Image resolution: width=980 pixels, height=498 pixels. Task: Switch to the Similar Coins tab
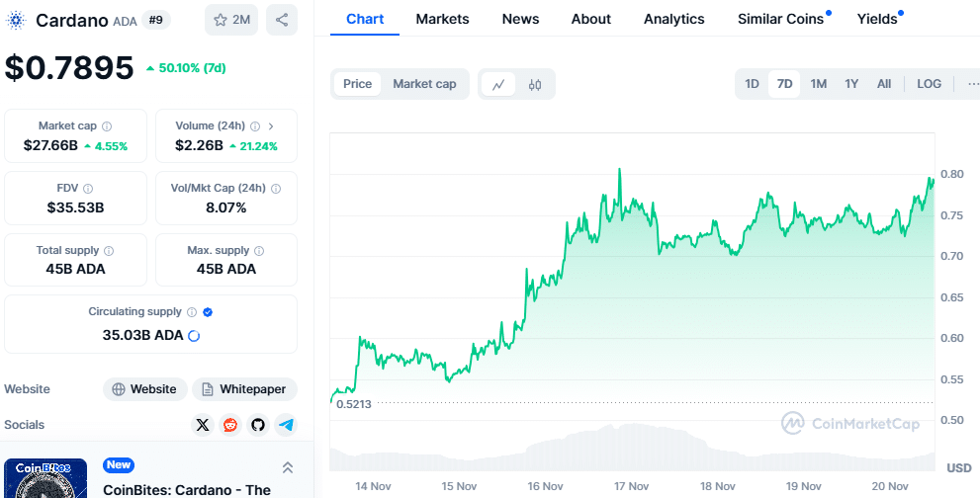(x=780, y=19)
